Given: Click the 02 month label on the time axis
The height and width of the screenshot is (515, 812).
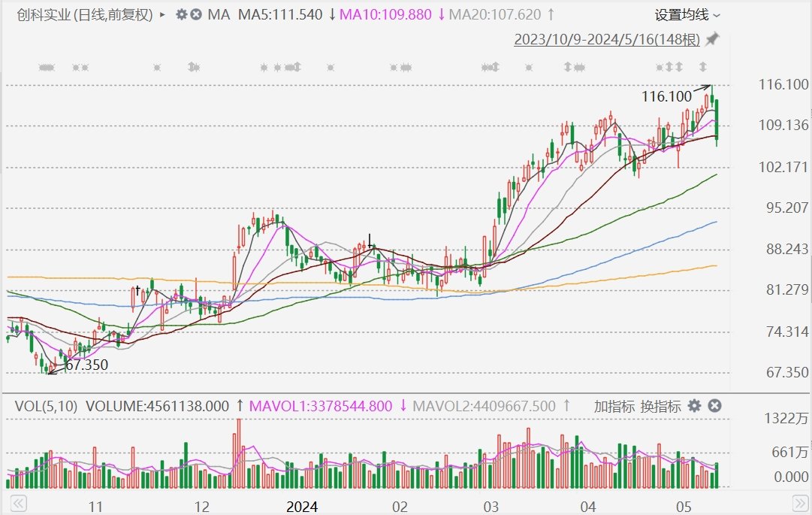Looking at the screenshot, I should coord(400,506).
